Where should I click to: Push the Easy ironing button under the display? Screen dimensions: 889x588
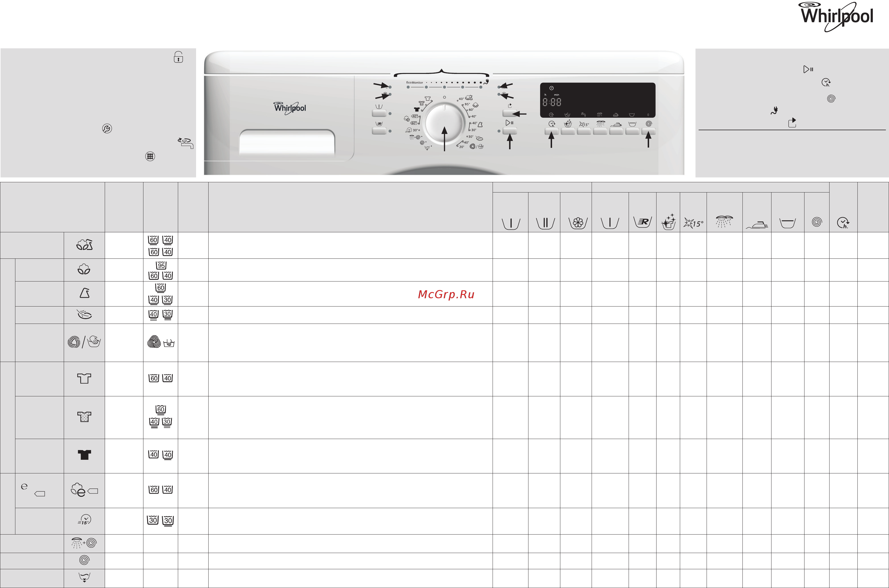click(x=616, y=131)
